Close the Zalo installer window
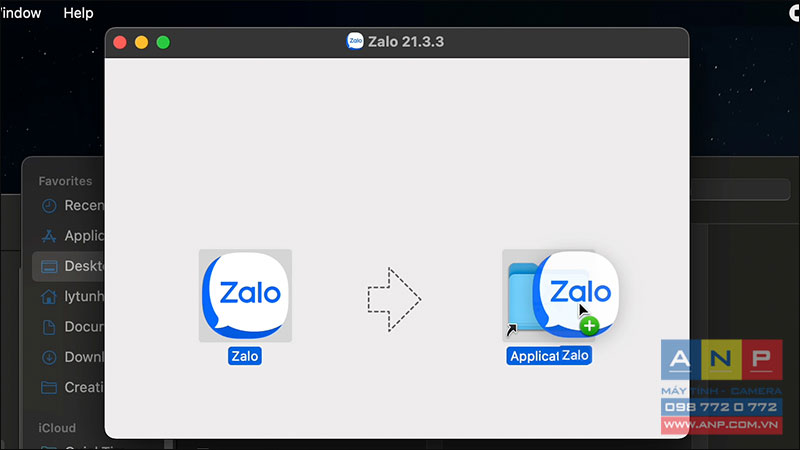 coord(120,42)
